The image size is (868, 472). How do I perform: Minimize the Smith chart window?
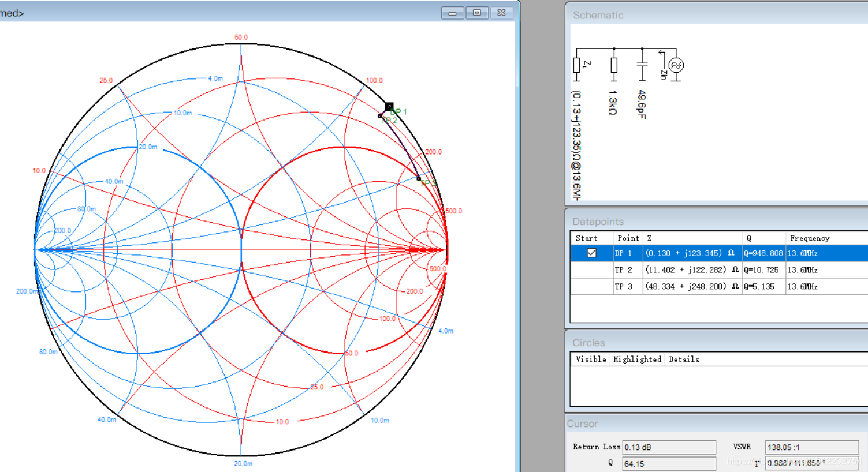coord(452,13)
